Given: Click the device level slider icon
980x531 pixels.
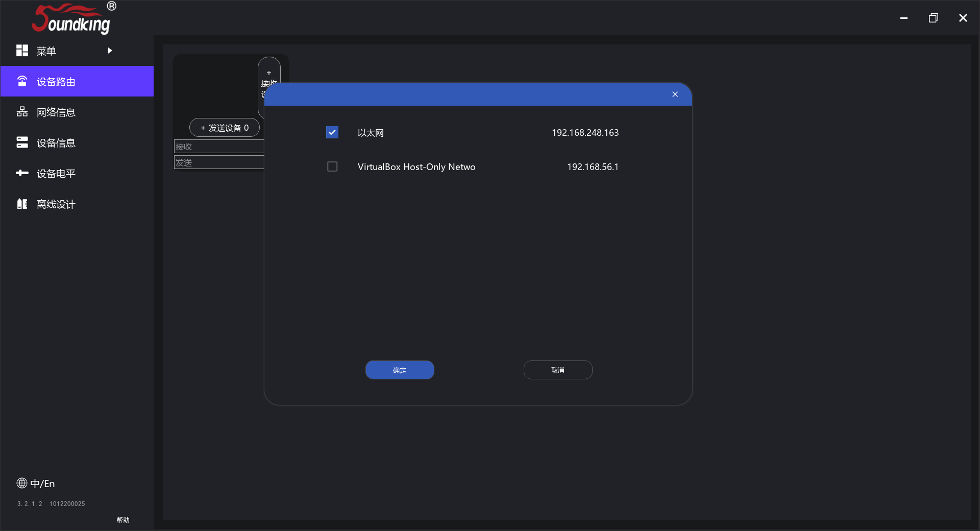Looking at the screenshot, I should 22,173.
